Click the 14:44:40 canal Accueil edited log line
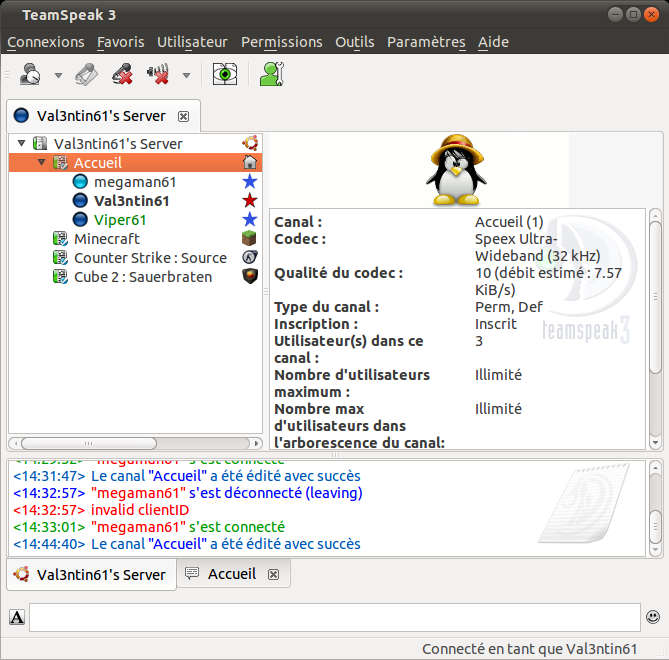The width and height of the screenshot is (669, 660). pyautogui.click(x=187, y=544)
